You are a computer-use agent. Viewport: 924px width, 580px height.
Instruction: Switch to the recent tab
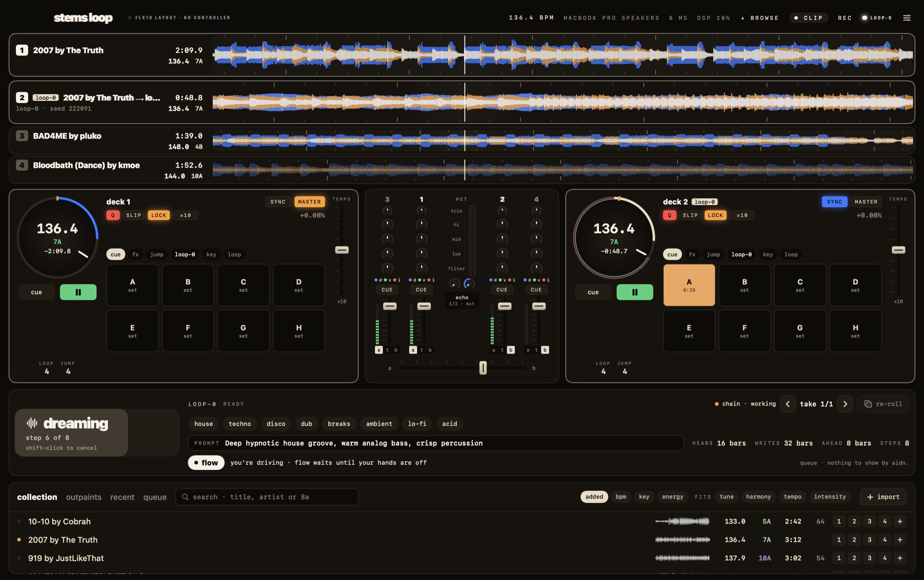(122, 497)
